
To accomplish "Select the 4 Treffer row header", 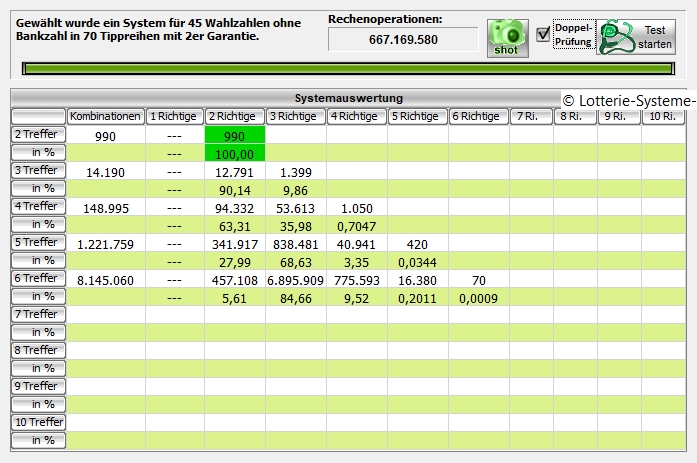I will click(x=38, y=206).
